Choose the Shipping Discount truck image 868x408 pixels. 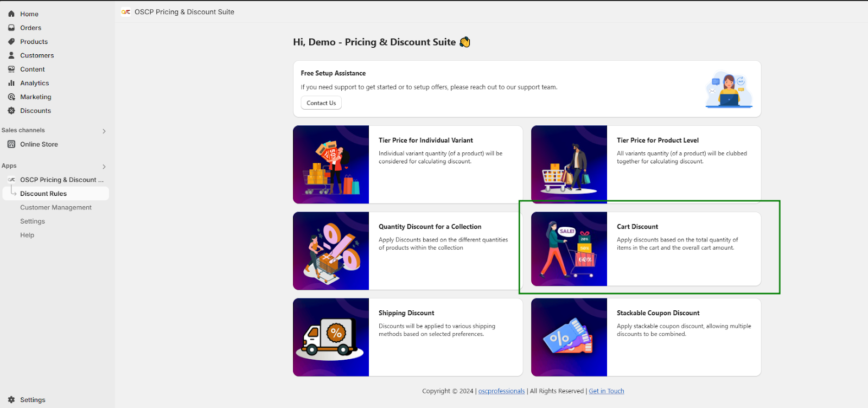tap(331, 337)
